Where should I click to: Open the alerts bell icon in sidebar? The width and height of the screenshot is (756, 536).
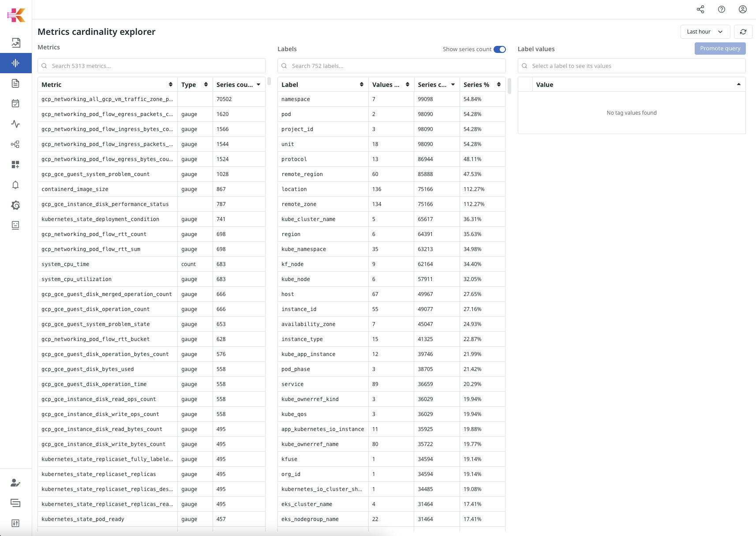click(15, 185)
